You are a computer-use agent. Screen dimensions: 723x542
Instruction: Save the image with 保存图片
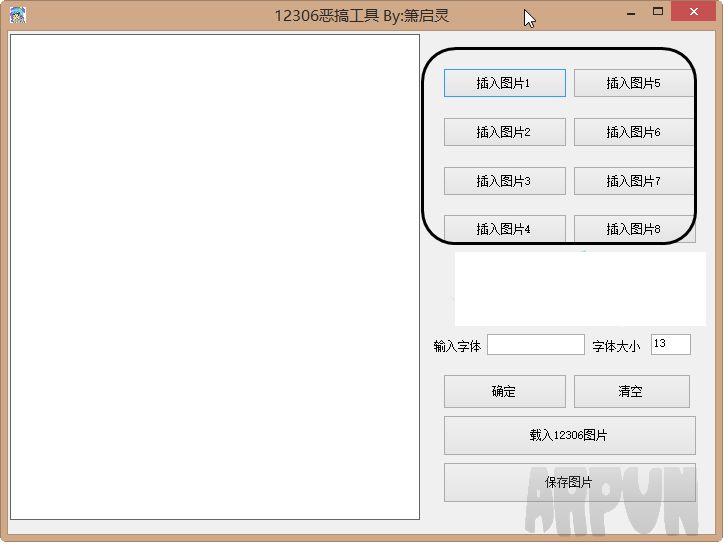tap(569, 482)
